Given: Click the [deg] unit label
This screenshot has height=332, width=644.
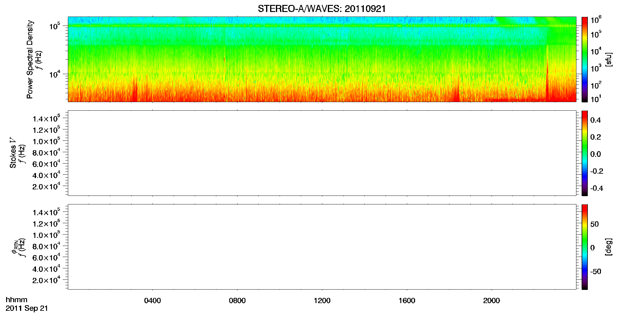Looking at the screenshot, I should tap(608, 247).
